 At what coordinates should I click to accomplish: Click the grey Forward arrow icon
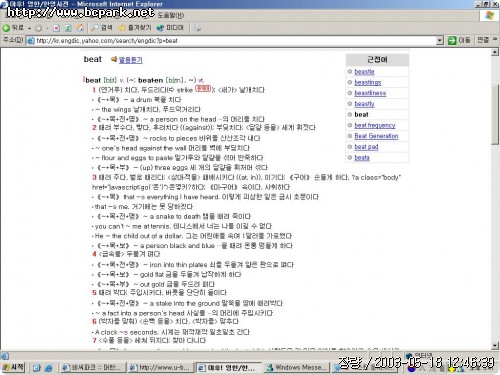click(38, 28)
